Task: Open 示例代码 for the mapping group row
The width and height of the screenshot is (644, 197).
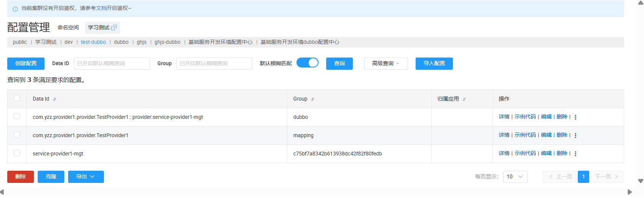Action: point(525,135)
